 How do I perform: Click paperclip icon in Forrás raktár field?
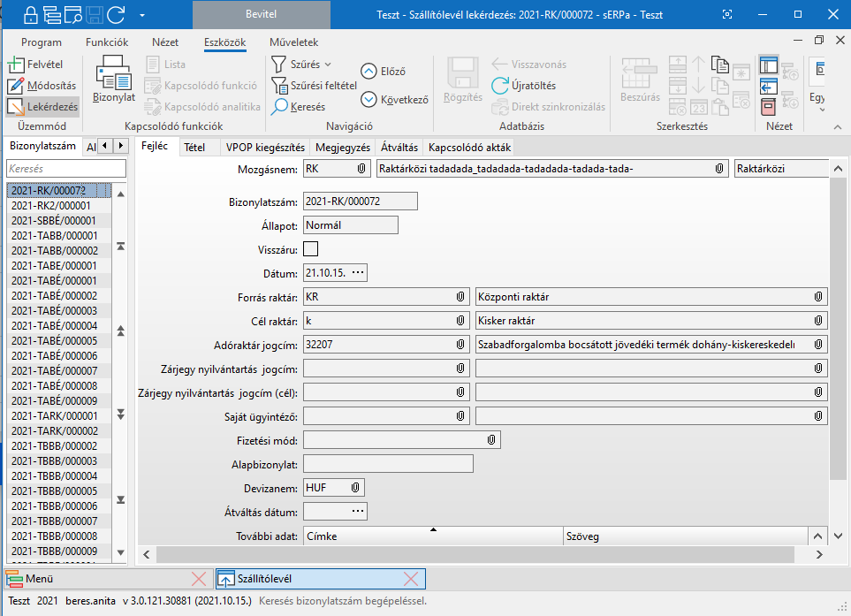460,296
